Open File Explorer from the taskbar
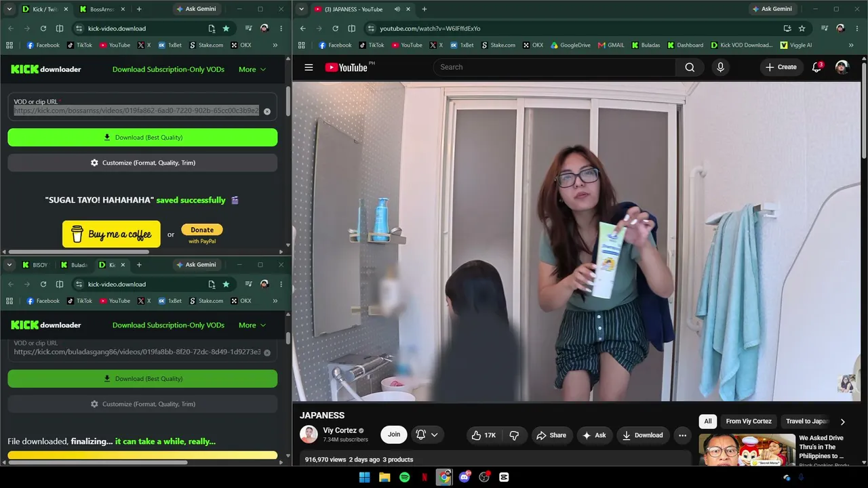The width and height of the screenshot is (868, 488). click(384, 477)
